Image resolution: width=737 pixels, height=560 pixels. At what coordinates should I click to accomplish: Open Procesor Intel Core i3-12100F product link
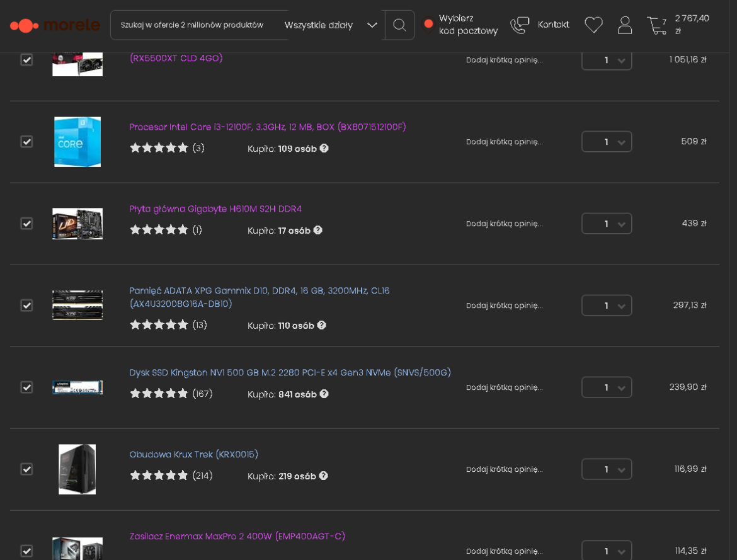coord(268,127)
